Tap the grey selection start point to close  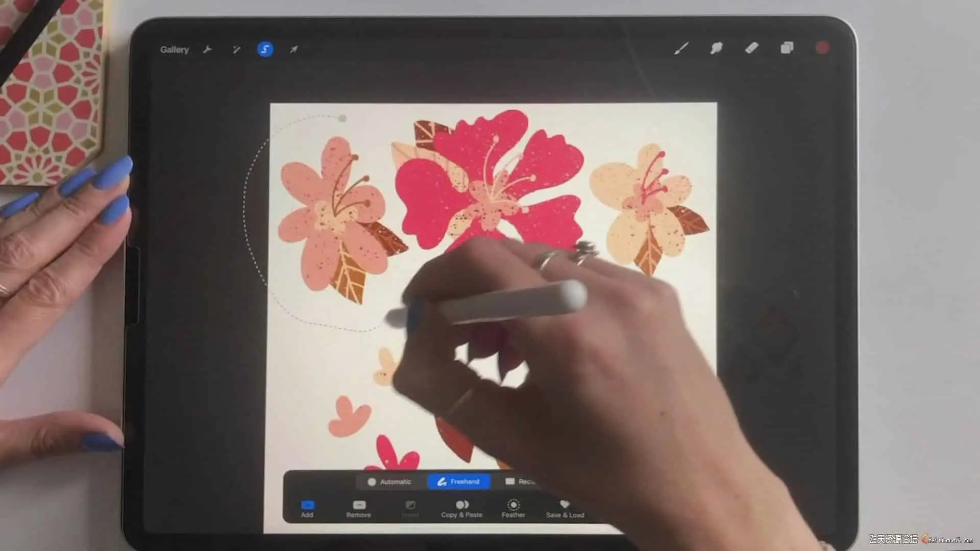point(342,118)
